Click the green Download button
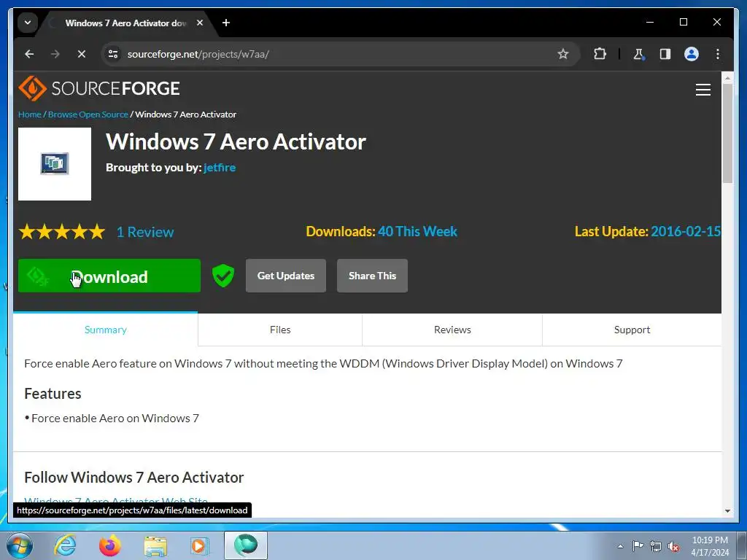Viewport: 747px width, 560px height. point(109,276)
